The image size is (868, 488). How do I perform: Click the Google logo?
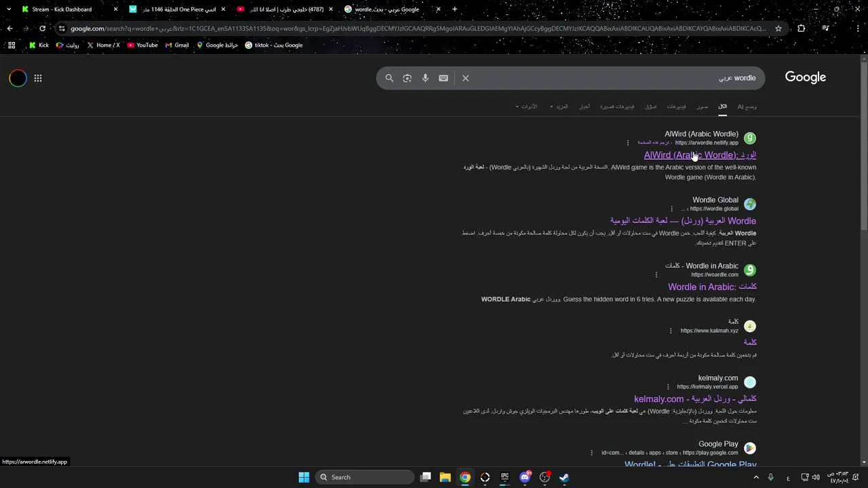[806, 77]
